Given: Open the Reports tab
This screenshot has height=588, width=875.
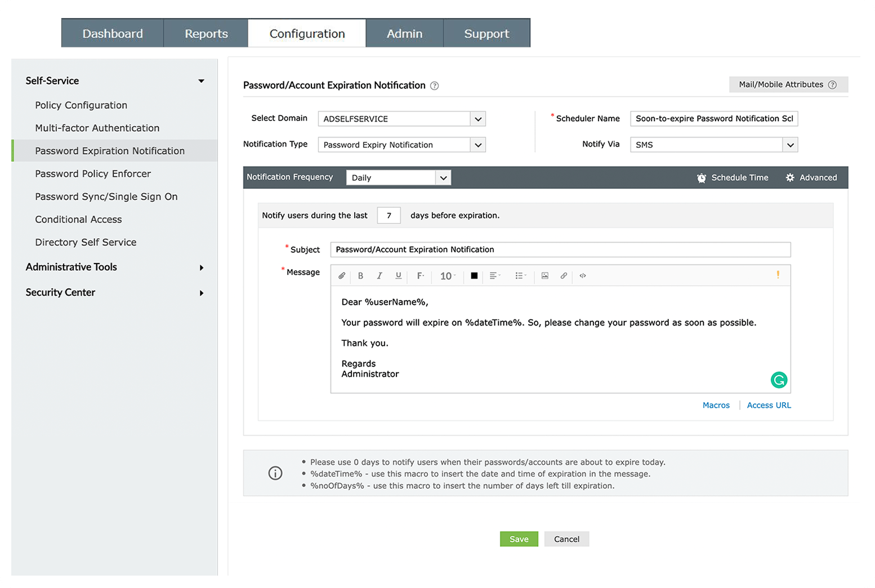Looking at the screenshot, I should 206,33.
